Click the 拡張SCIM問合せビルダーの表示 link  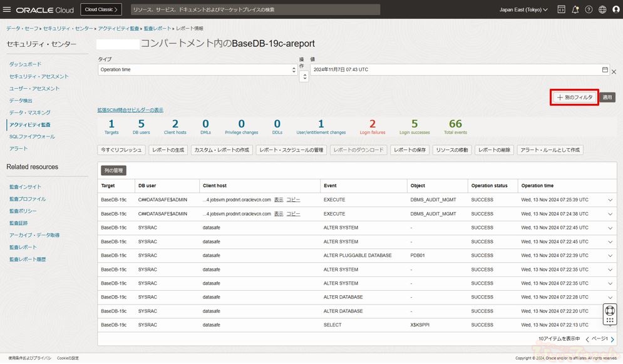pos(130,110)
